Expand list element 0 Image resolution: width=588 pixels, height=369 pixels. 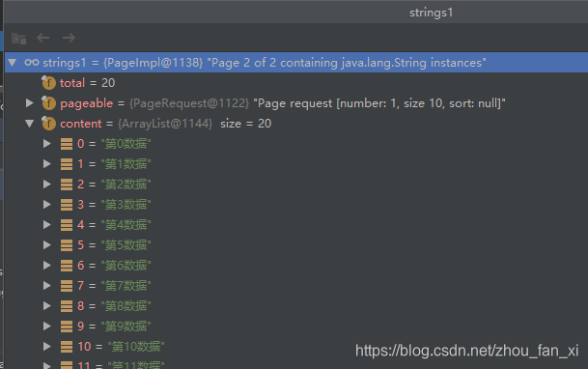[x=47, y=143]
